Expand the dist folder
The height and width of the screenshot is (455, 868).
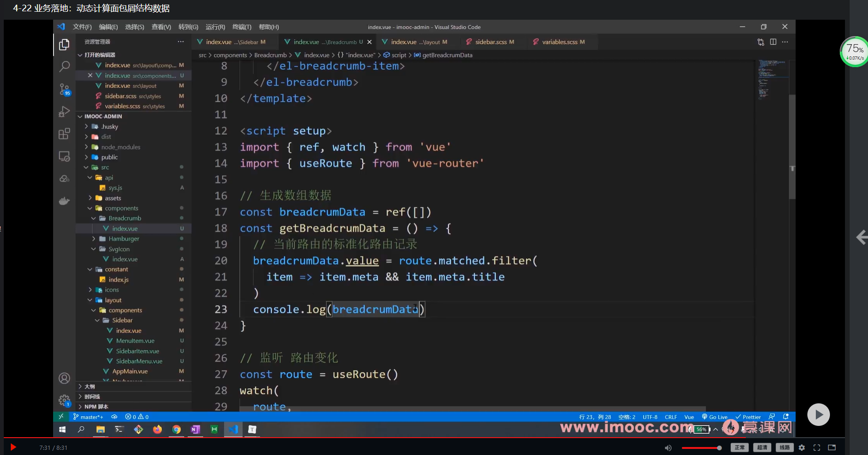[x=86, y=137]
